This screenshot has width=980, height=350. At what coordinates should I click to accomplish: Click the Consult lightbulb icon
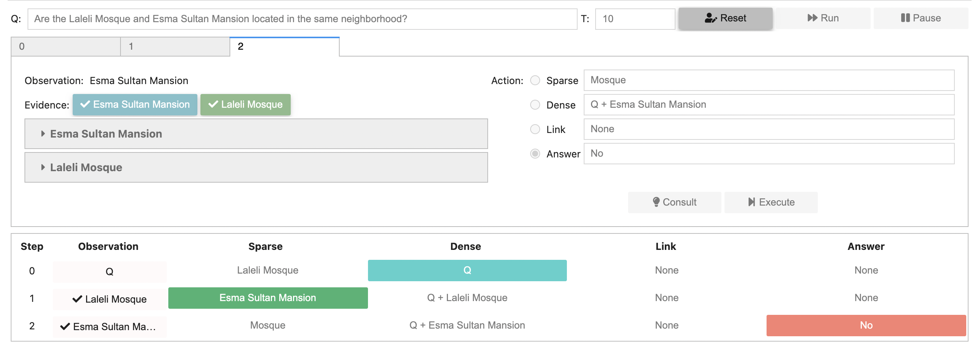tap(656, 202)
